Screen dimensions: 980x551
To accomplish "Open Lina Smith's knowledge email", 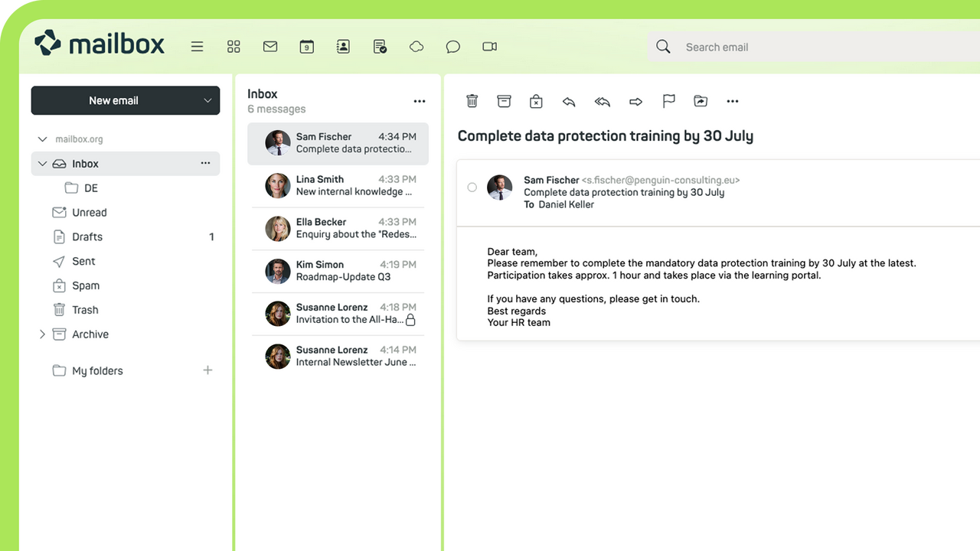I will pos(338,186).
